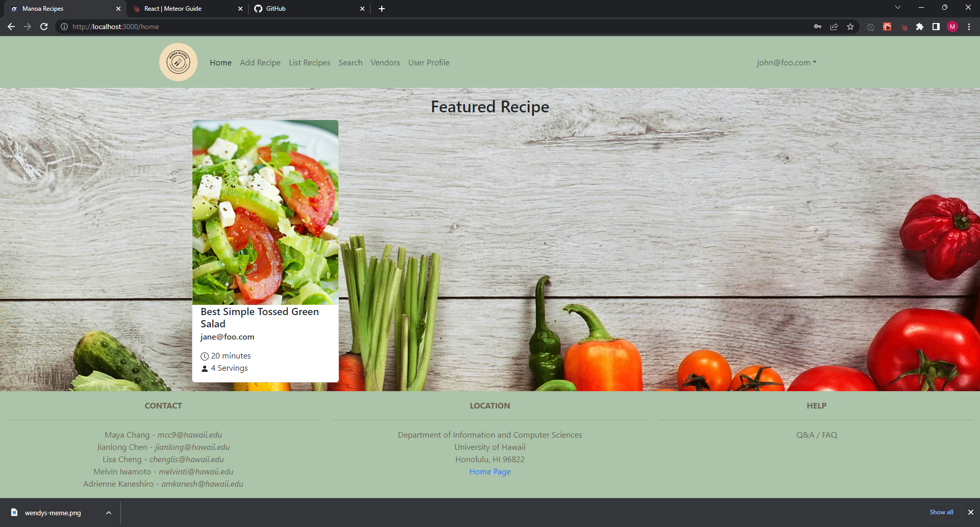The height and width of the screenshot is (527, 980).
Task: Click the LOCATION footer heading
Action: point(490,406)
